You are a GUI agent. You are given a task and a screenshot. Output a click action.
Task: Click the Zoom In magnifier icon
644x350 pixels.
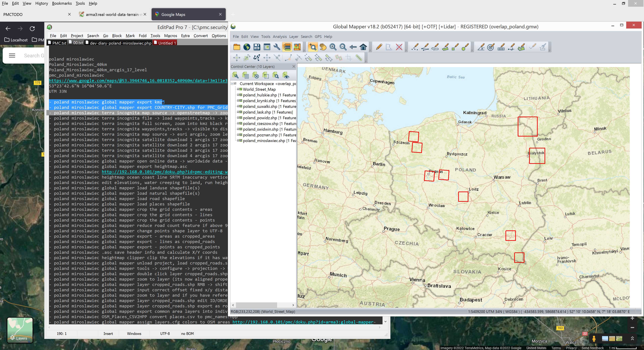pos(333,47)
